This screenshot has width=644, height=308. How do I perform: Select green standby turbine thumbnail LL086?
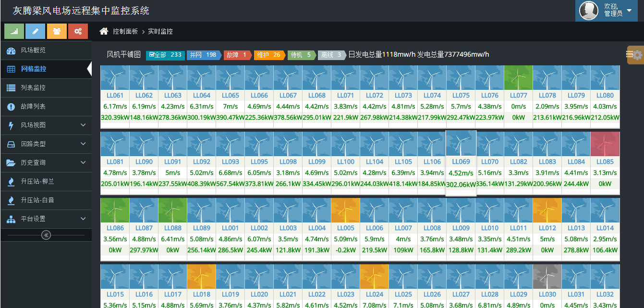click(115, 210)
